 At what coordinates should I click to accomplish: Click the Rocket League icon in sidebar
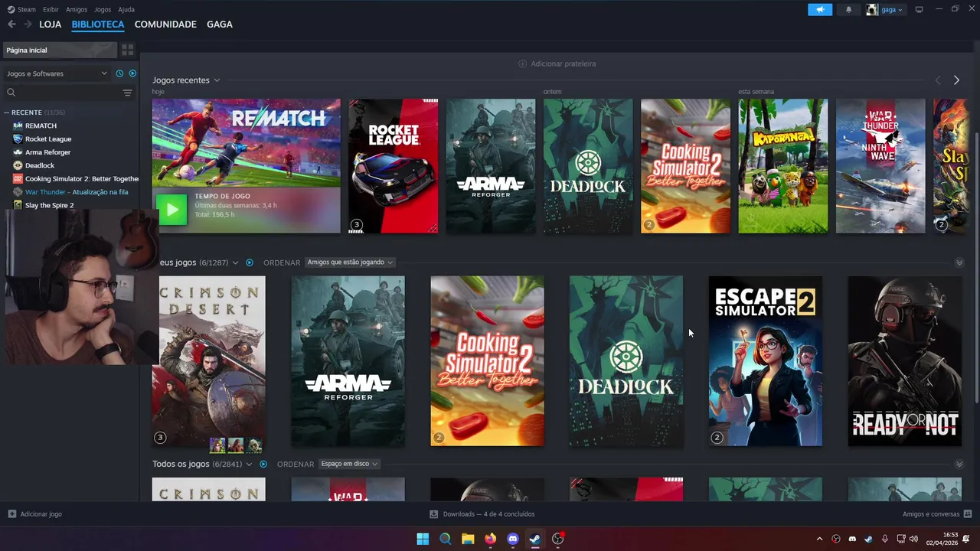(x=18, y=139)
